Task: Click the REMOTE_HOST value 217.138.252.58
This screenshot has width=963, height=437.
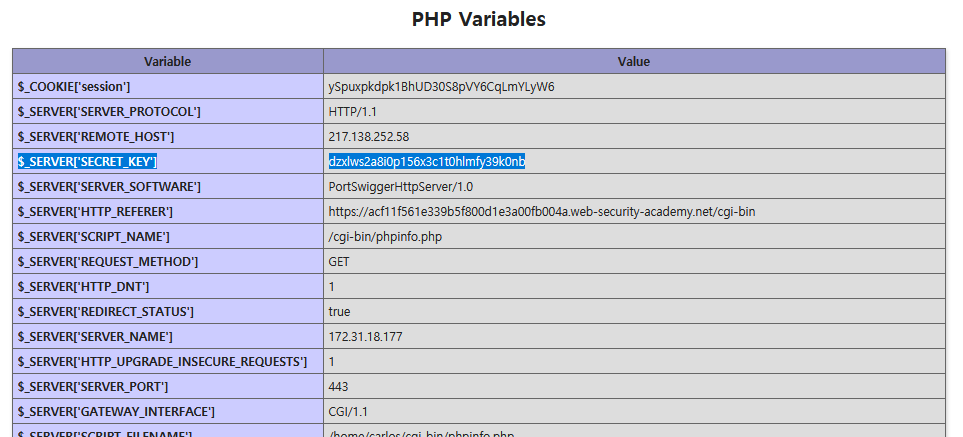Action: coord(368,136)
